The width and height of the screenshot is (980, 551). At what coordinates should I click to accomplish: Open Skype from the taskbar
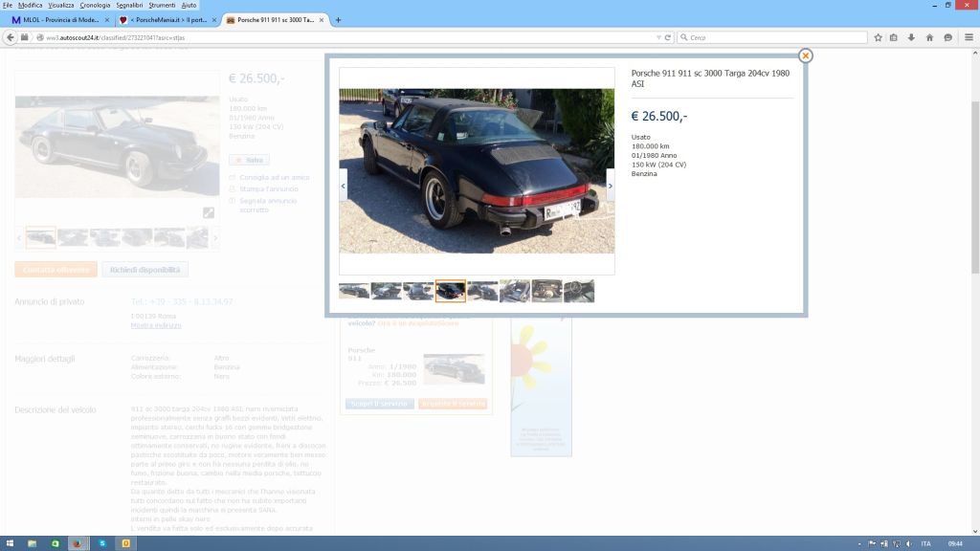click(x=102, y=543)
